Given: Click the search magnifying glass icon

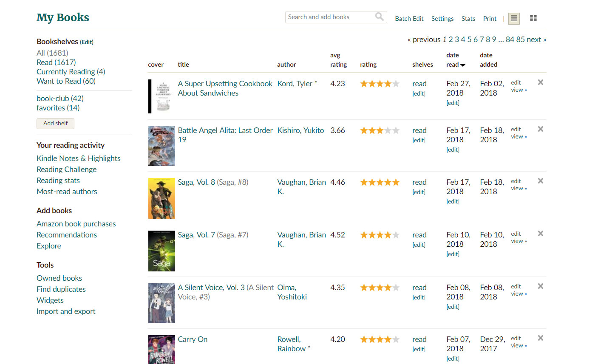Looking at the screenshot, I should [x=379, y=17].
